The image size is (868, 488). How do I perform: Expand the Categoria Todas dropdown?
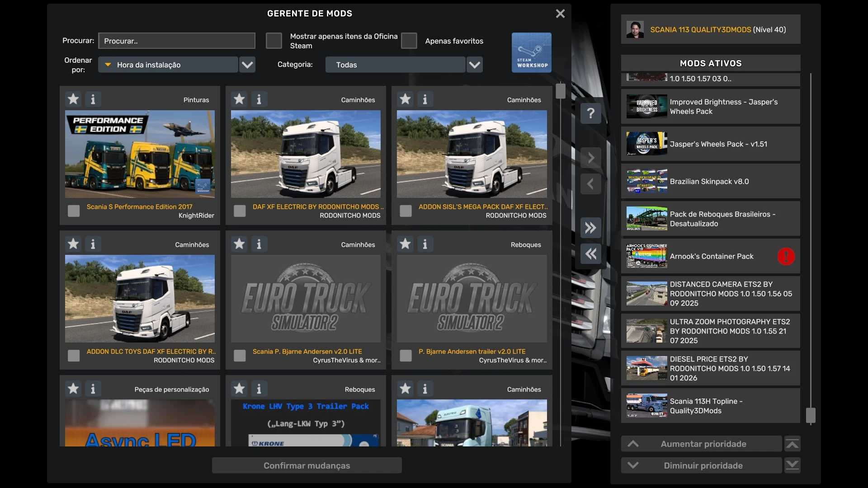point(474,65)
